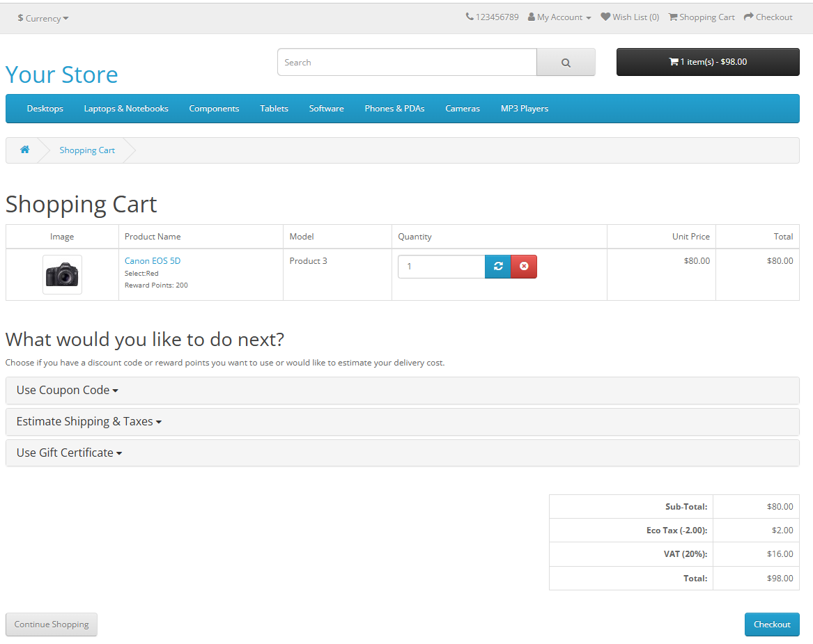Open Cameras category
The image size is (813, 644).
[463, 109]
